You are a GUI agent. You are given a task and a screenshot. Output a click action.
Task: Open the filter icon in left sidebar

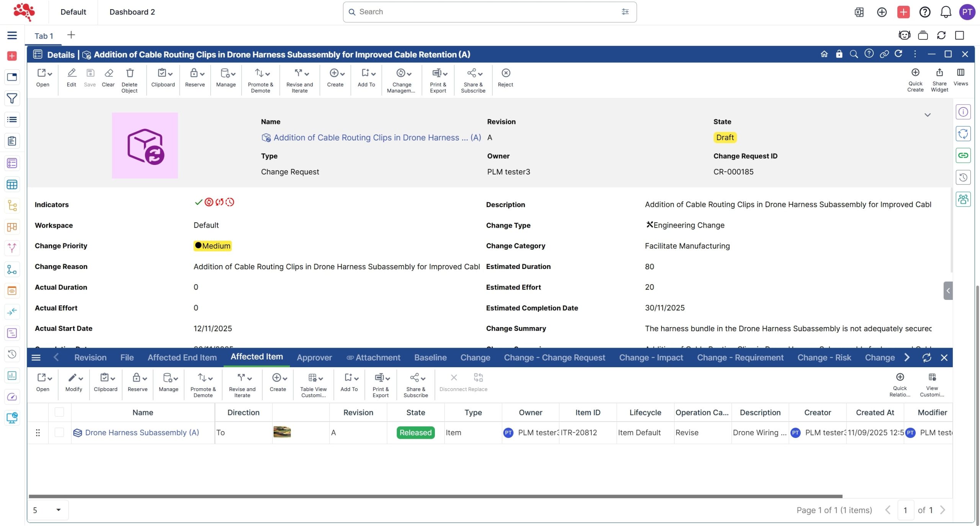(x=12, y=99)
